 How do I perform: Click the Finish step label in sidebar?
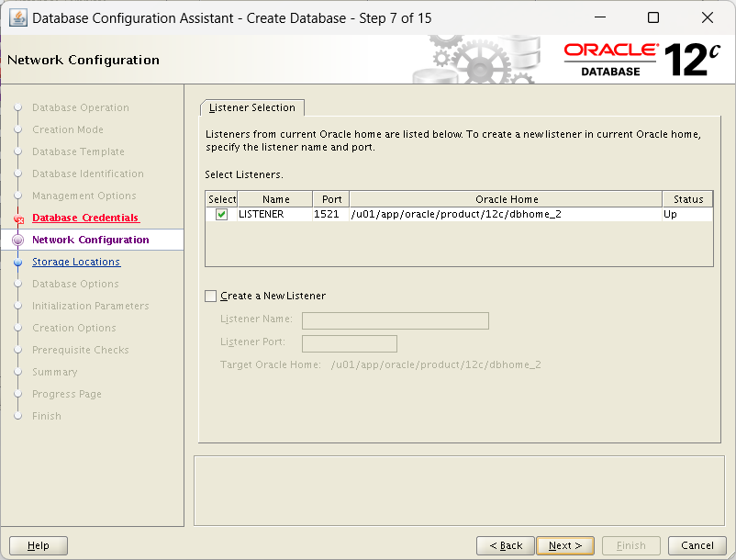[47, 417]
